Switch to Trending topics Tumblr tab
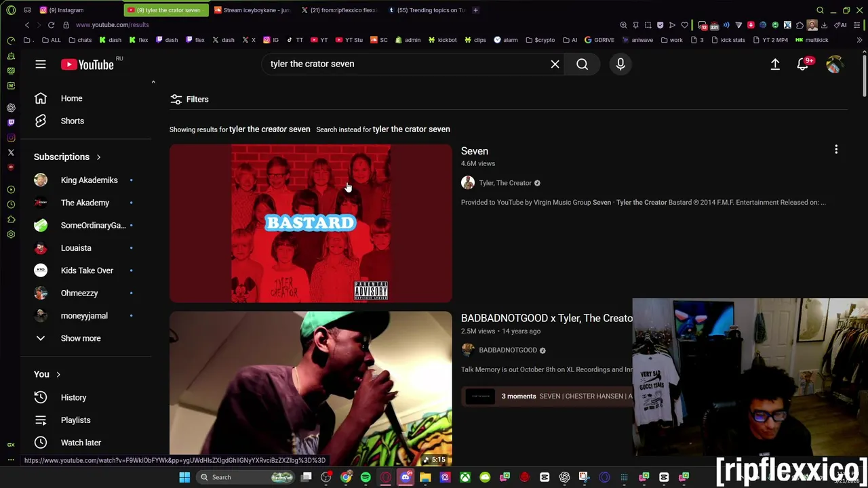Image resolution: width=868 pixels, height=488 pixels. (427, 10)
